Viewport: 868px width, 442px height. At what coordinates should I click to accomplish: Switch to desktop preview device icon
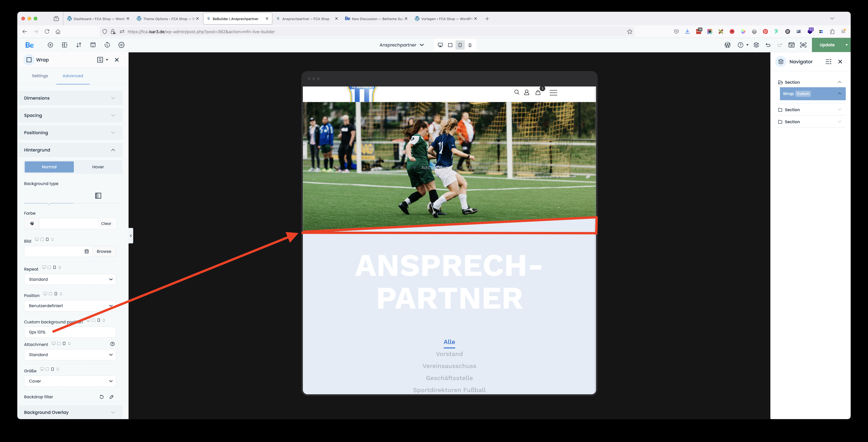click(440, 45)
